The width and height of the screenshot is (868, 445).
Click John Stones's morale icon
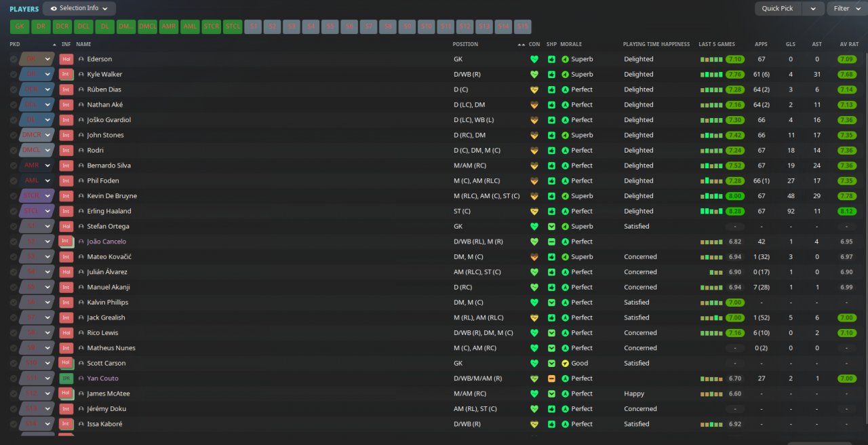coord(566,135)
